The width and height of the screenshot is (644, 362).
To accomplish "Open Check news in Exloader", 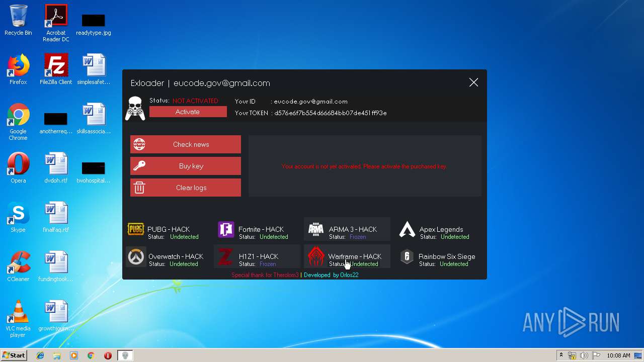I will 186,144.
